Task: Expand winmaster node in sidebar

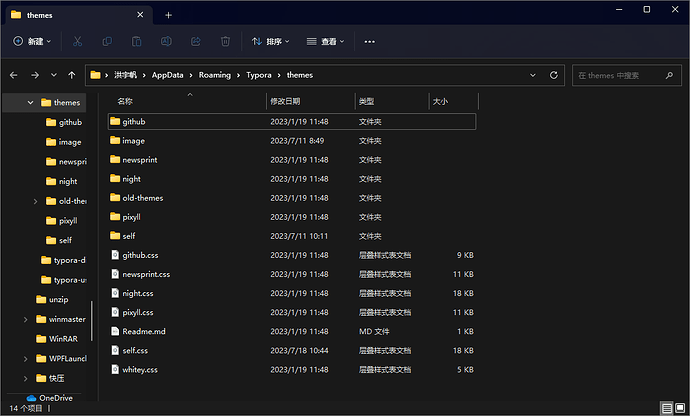Action: click(x=26, y=320)
